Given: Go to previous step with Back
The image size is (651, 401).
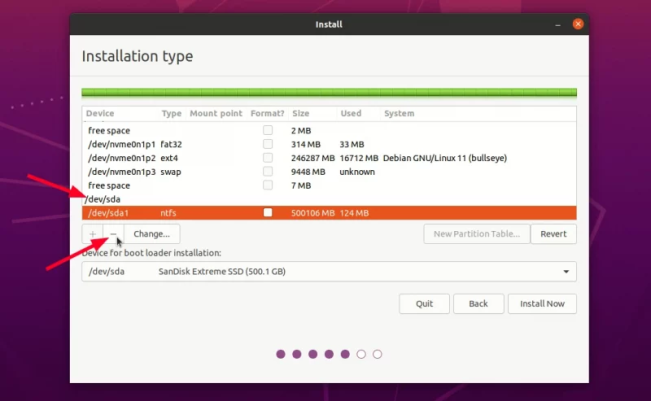Looking at the screenshot, I should [x=478, y=303].
